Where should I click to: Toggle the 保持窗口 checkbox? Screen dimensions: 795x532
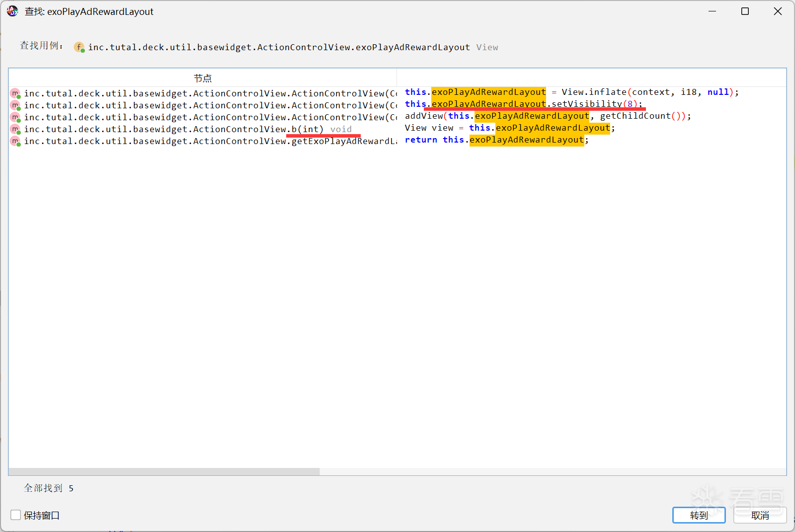[x=16, y=515]
